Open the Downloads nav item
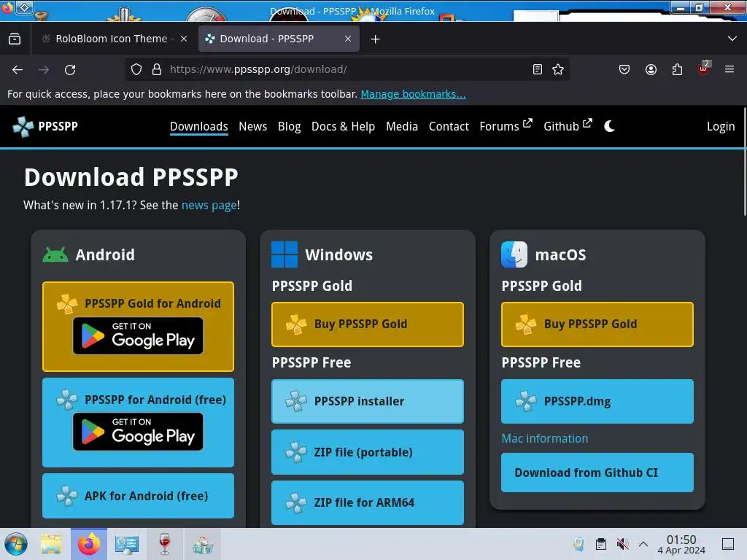The height and width of the screenshot is (560, 747). pyautogui.click(x=198, y=126)
